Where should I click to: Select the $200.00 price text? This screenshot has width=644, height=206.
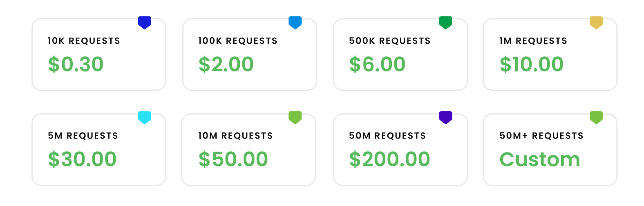(389, 159)
